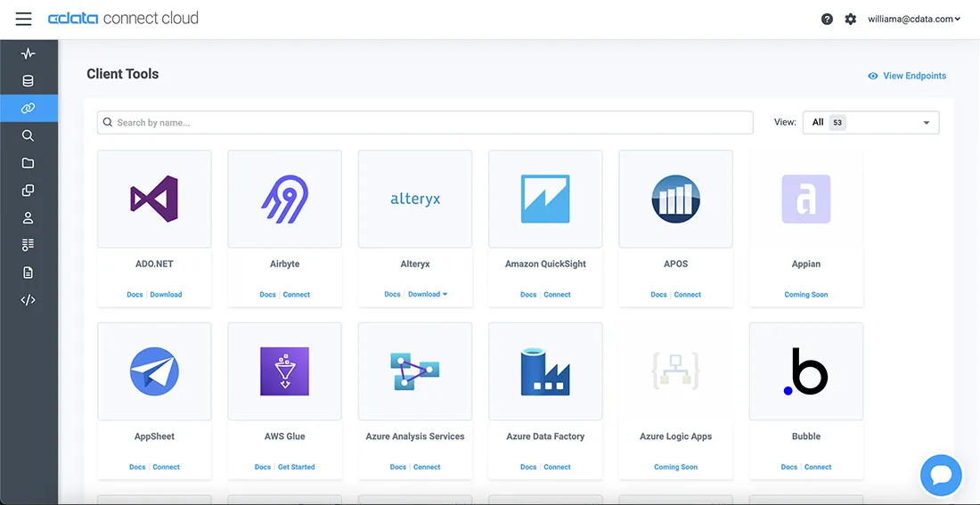The image size is (980, 505).
Task: Connect to APOS
Action: pos(688,295)
